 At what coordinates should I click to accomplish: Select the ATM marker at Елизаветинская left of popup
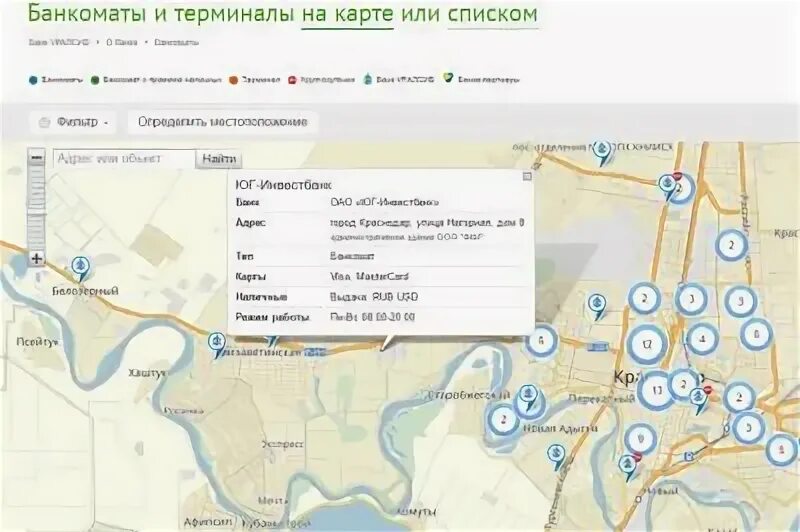217,345
